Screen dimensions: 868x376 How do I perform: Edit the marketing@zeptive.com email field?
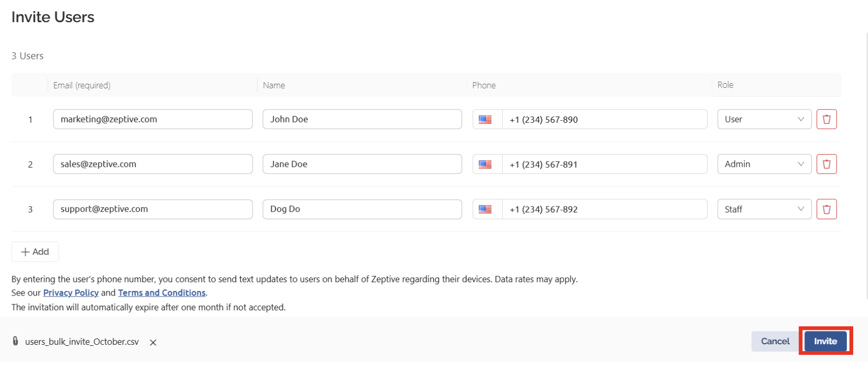[x=153, y=119]
